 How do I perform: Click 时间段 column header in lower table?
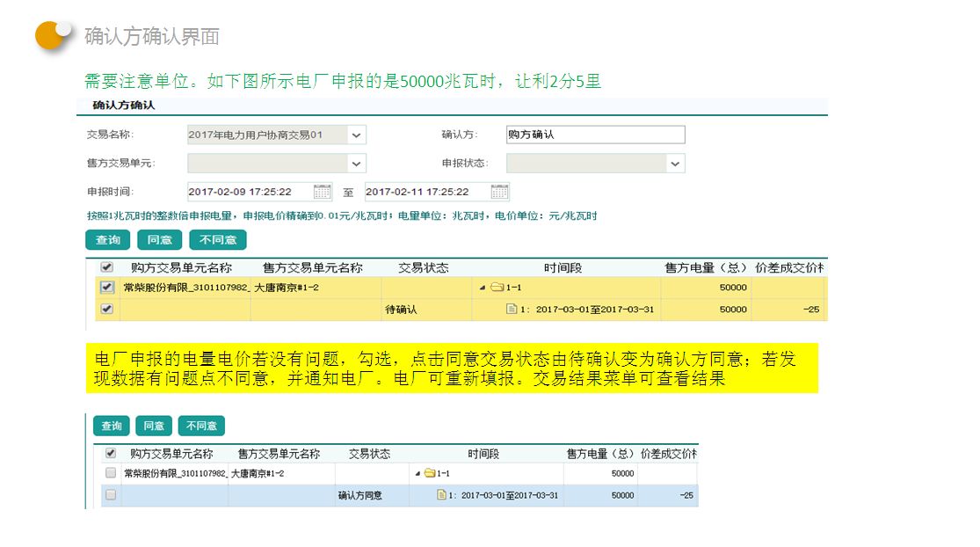(x=483, y=454)
